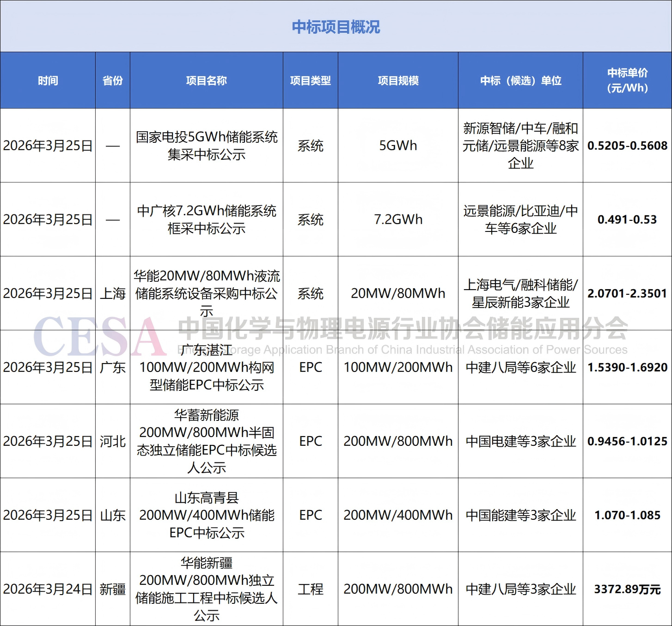Select the 0.5205-0.5608 price cell

[x=627, y=146]
